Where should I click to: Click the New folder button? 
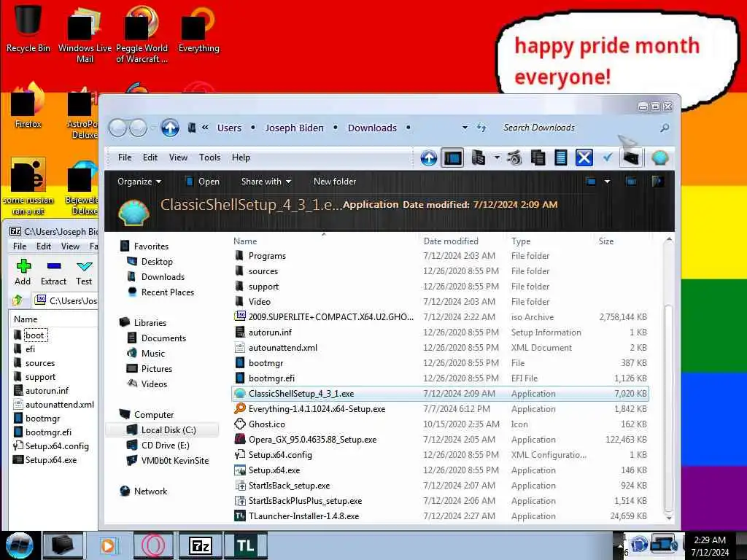pos(334,182)
